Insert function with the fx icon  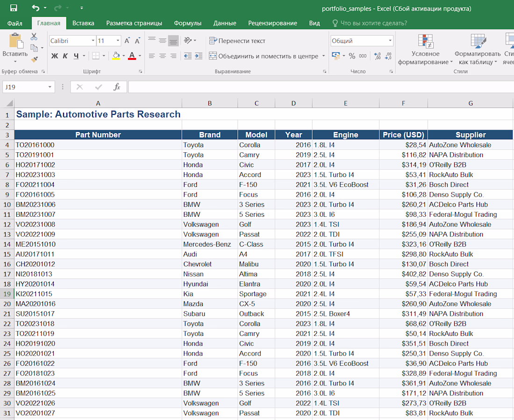(x=117, y=87)
